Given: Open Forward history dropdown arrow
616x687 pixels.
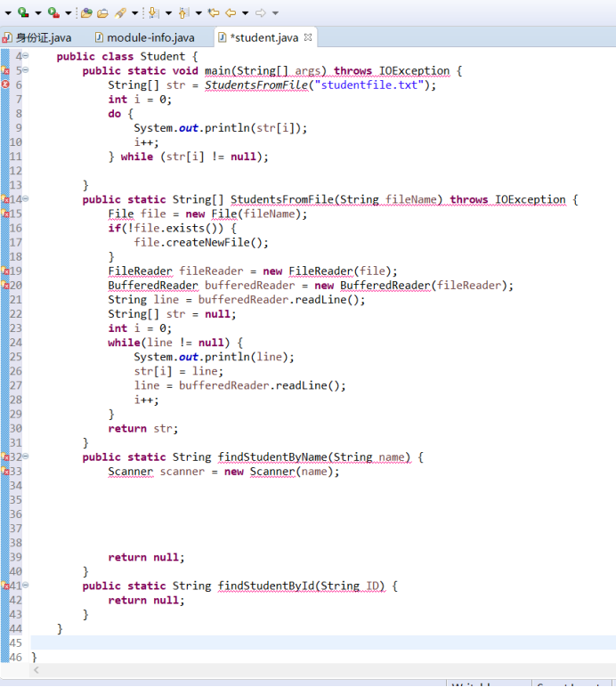Looking at the screenshot, I should pyautogui.click(x=276, y=13).
